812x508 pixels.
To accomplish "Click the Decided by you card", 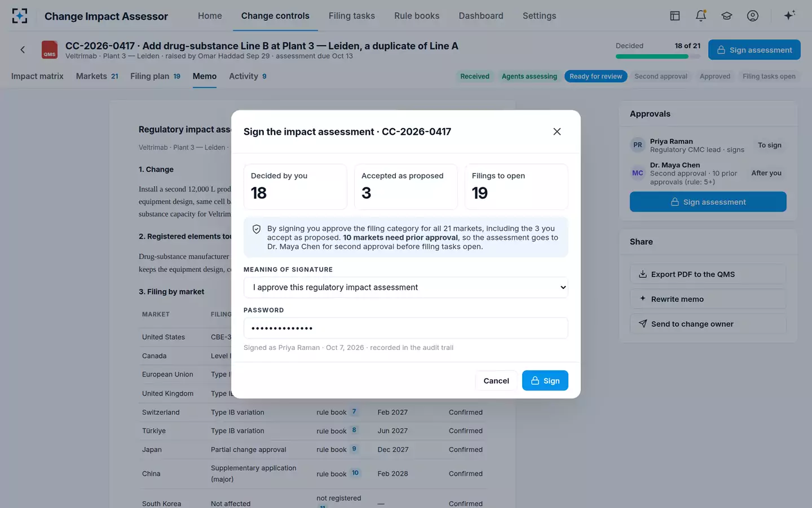I will pos(295,187).
